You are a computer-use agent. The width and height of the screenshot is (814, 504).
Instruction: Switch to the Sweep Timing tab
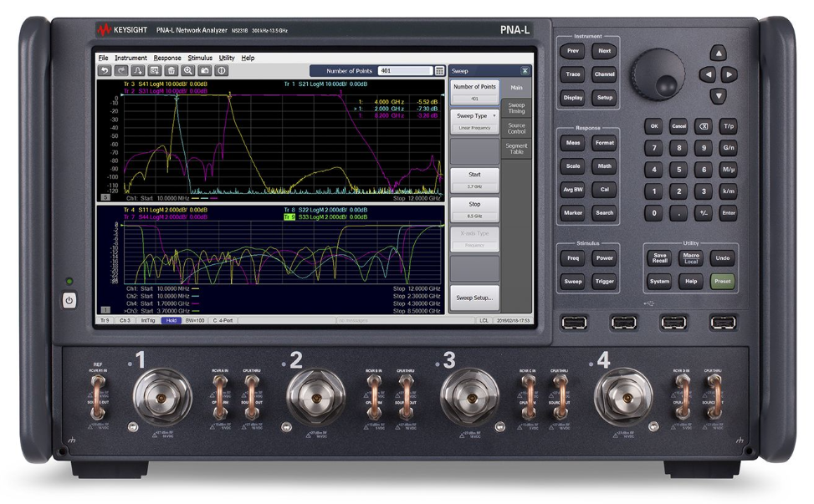tap(516, 108)
